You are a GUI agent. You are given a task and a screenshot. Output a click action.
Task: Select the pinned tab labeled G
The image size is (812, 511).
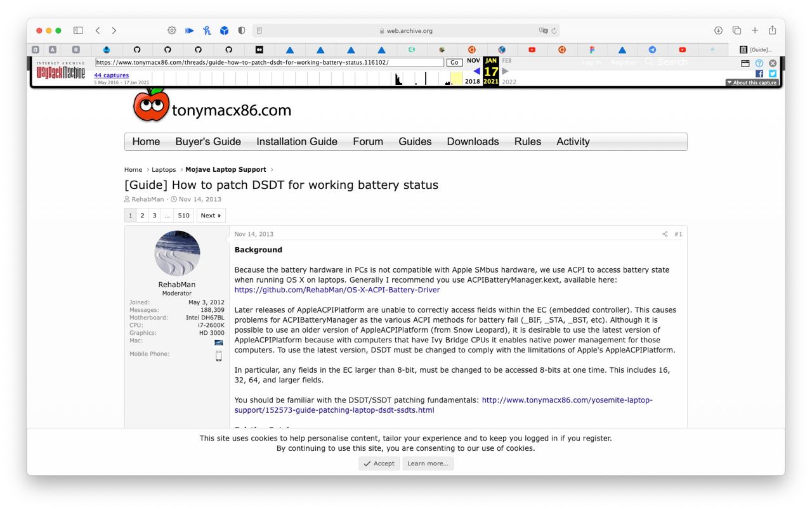tap(36, 49)
